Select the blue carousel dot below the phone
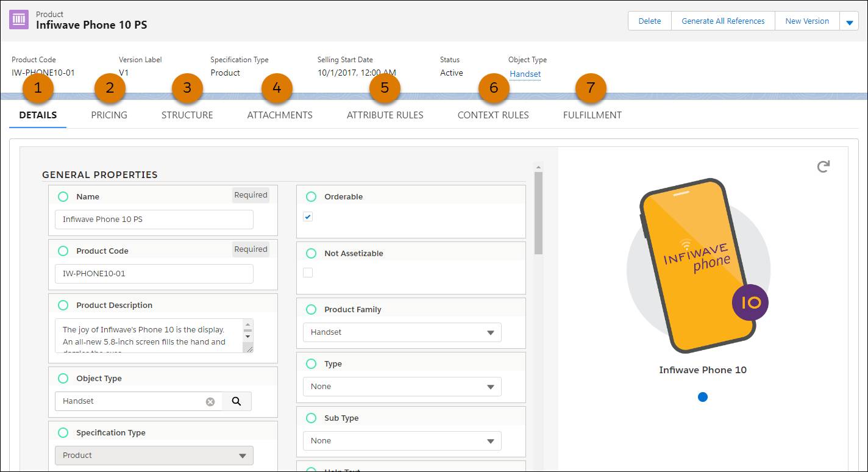The image size is (868, 472). (703, 396)
